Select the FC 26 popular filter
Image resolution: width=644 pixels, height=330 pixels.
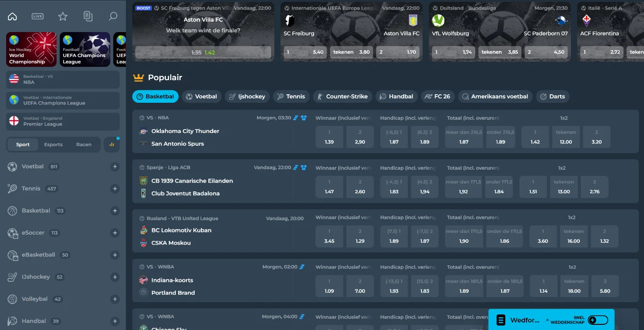coord(438,96)
